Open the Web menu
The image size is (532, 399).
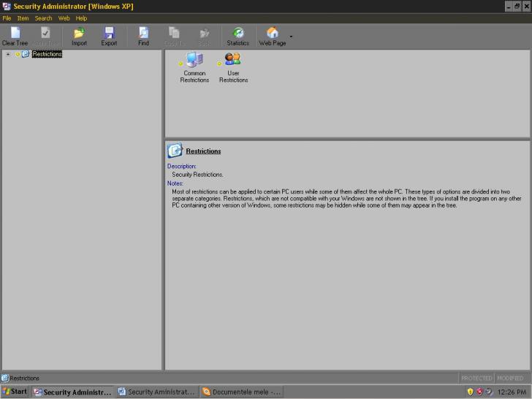click(64, 18)
